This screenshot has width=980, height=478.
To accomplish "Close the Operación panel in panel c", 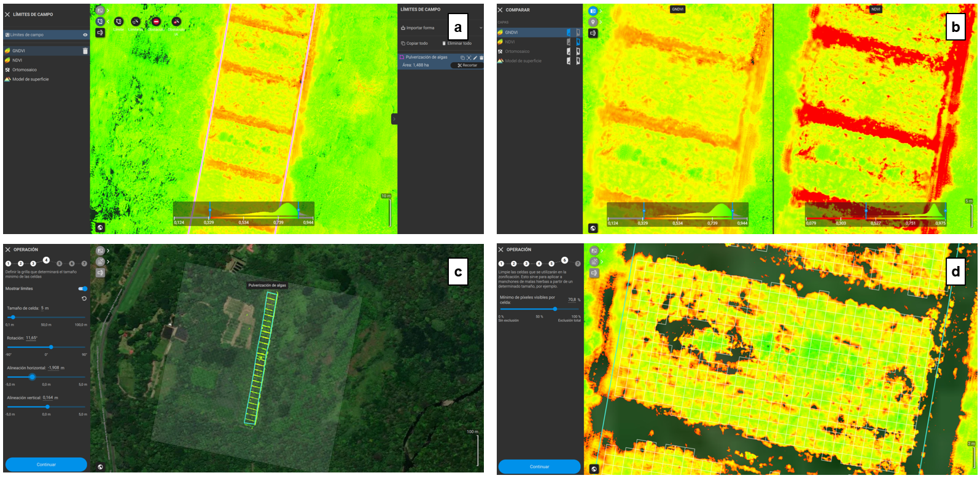I will (8, 249).
